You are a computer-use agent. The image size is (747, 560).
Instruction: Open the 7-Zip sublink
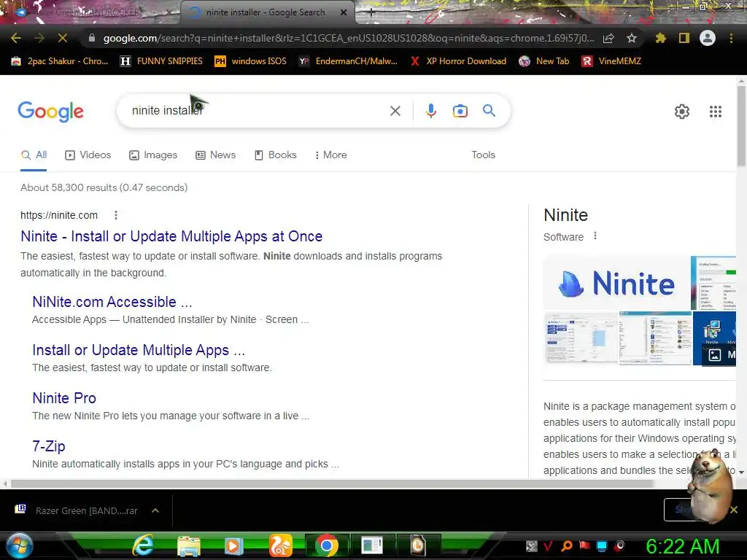click(x=49, y=446)
